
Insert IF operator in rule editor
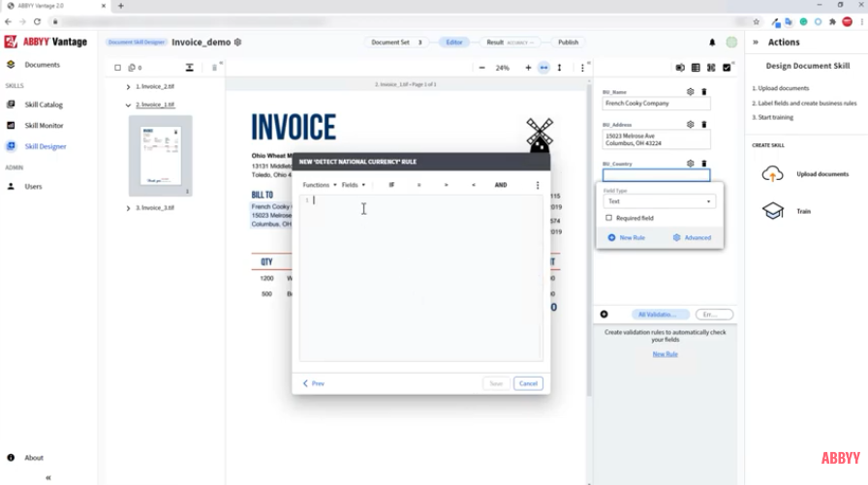(391, 185)
